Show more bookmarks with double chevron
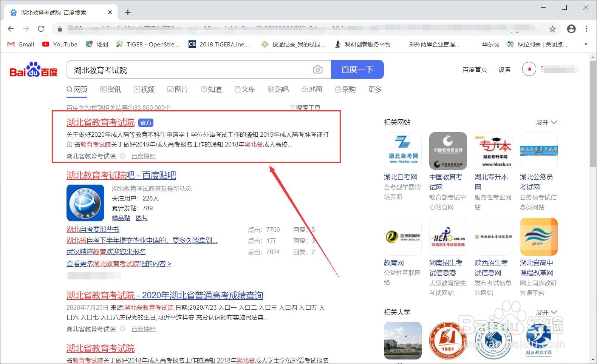This screenshot has width=597, height=364. point(586,44)
